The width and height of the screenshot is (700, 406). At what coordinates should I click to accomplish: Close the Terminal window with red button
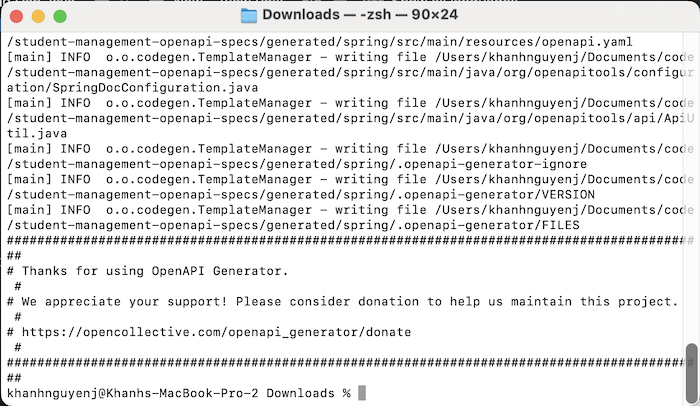pos(17,17)
